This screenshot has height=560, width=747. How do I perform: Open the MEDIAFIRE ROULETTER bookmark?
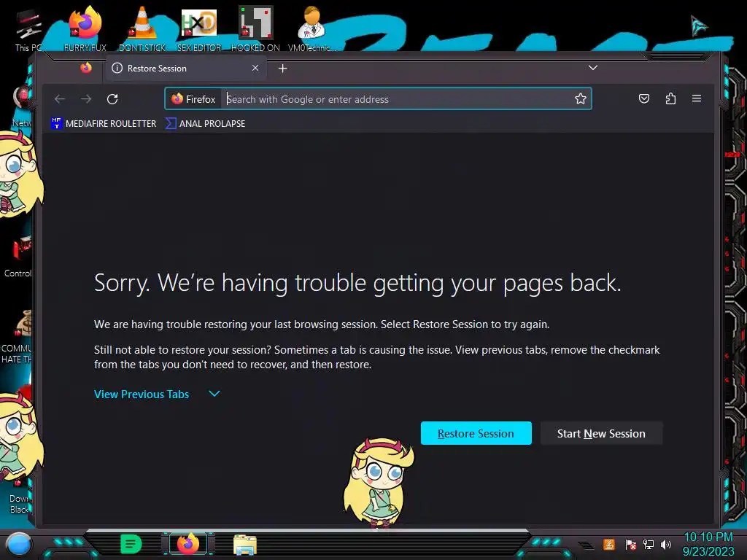coord(104,123)
